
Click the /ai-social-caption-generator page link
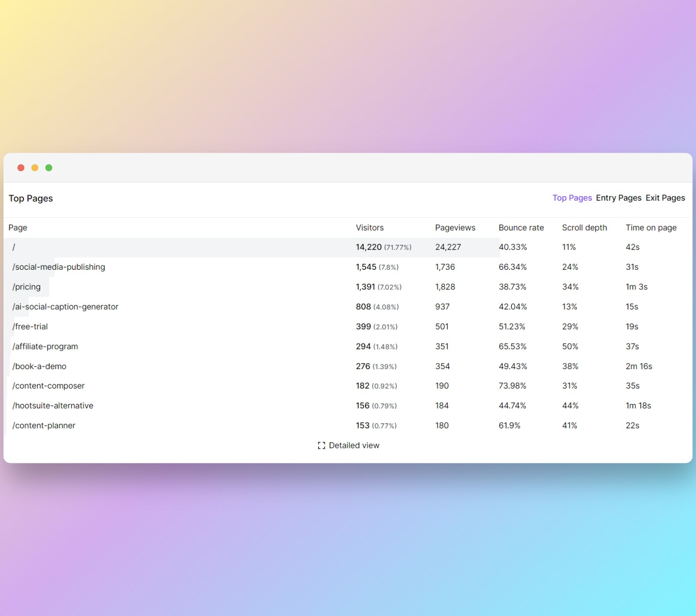[65, 307]
